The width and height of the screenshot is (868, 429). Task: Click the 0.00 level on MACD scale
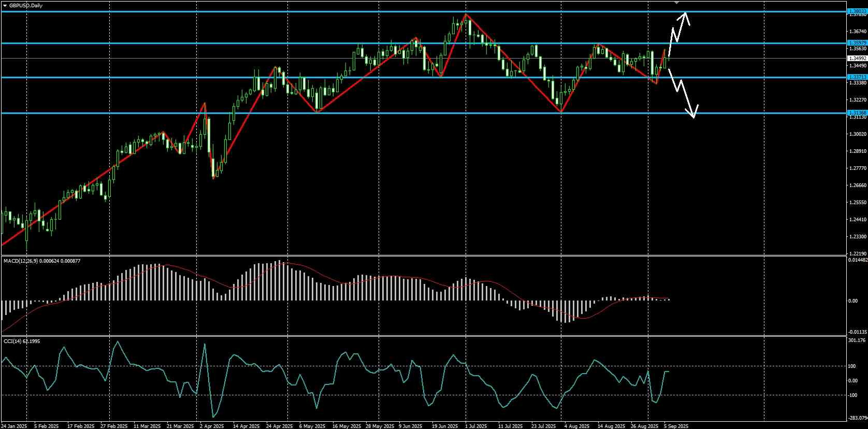coord(853,301)
